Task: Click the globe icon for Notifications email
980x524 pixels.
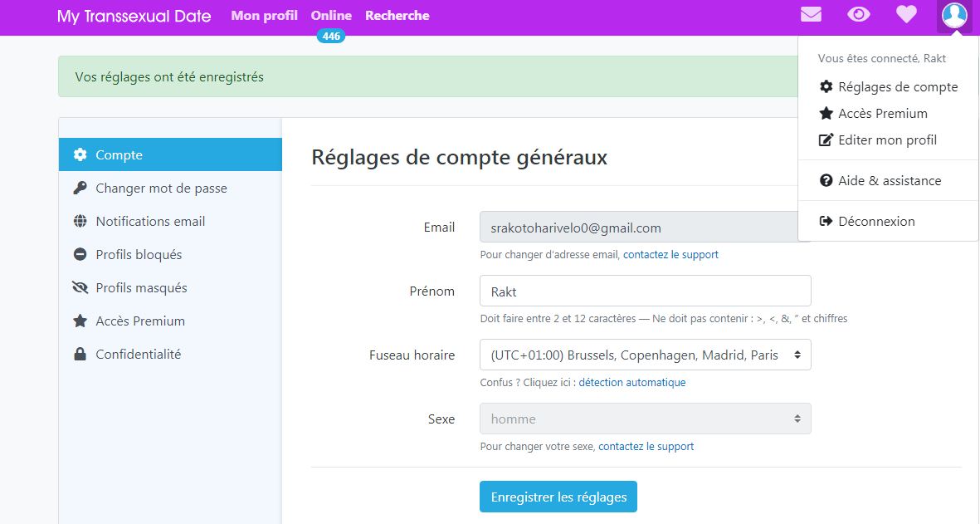Action: click(x=80, y=221)
